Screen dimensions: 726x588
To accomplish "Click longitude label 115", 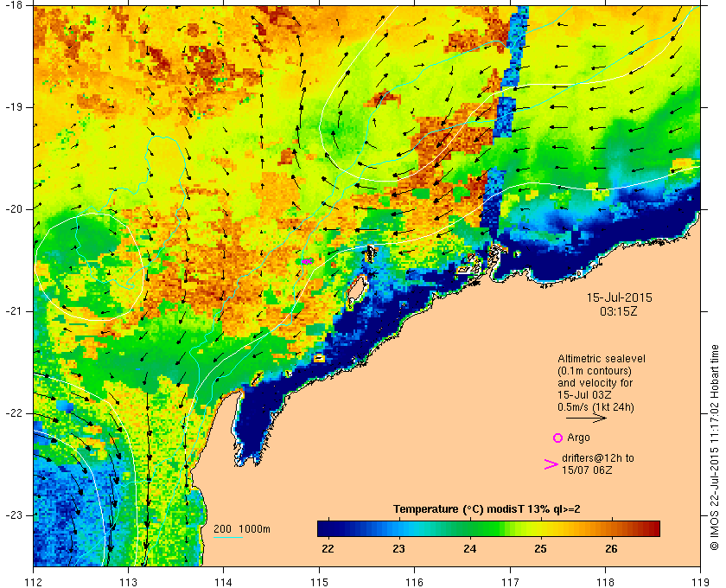I will point(319,581).
